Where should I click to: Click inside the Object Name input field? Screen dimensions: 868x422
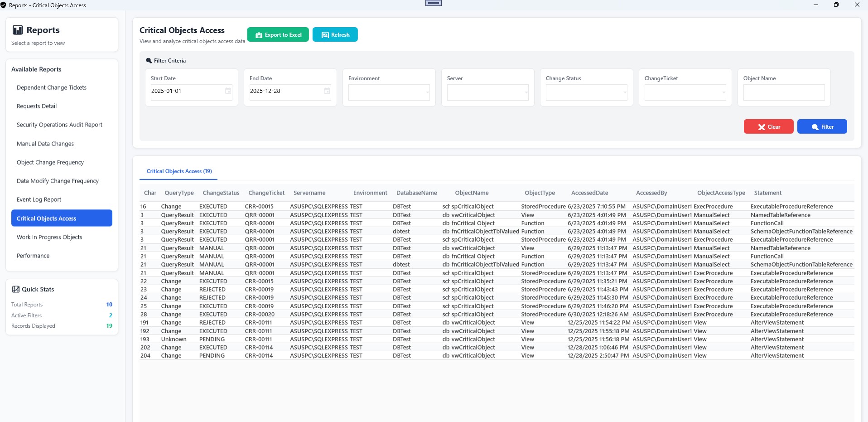[784, 92]
